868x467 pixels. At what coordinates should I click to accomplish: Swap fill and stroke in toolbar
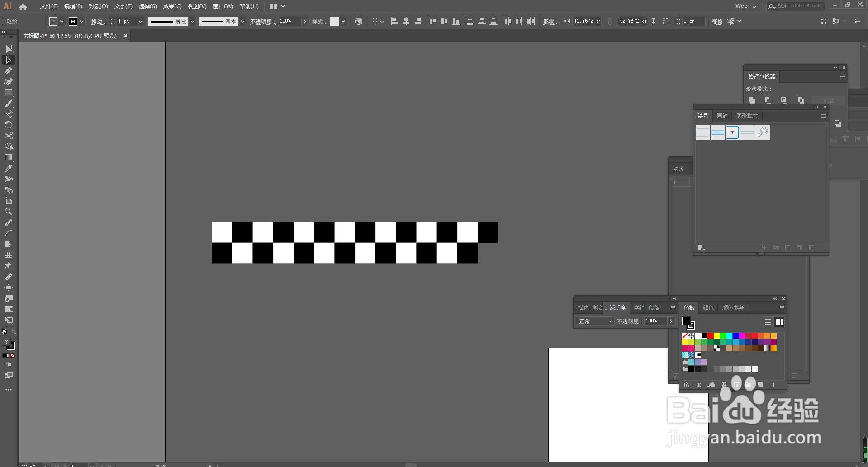[x=14, y=332]
